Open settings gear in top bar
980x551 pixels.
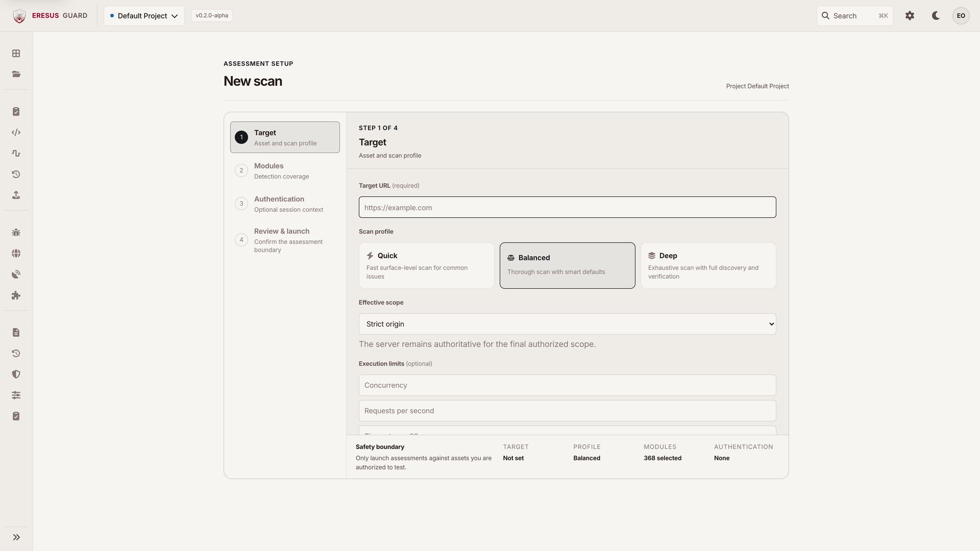(x=910, y=16)
